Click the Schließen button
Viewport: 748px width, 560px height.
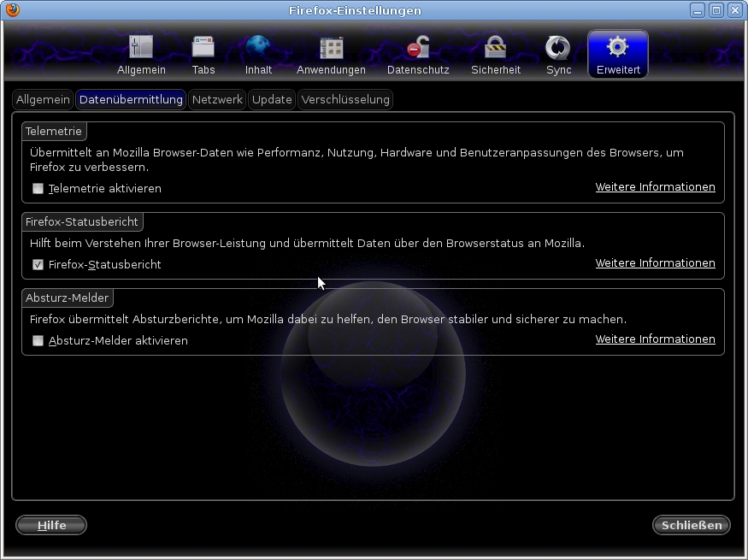pyautogui.click(x=692, y=525)
